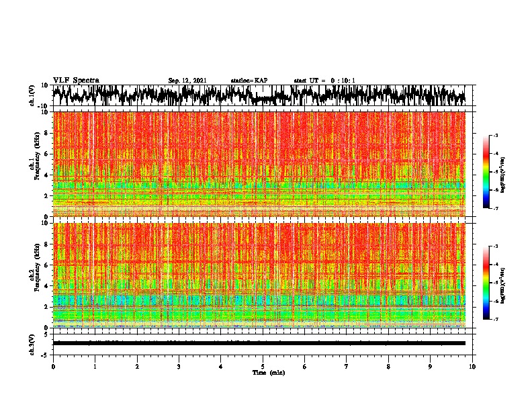Click the ch.1 black waveform trace

click(259, 95)
